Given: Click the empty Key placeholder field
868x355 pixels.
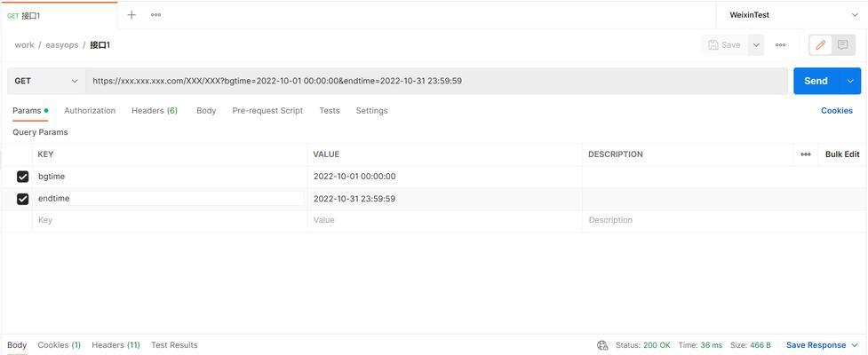Looking at the screenshot, I should pyautogui.click(x=170, y=220).
